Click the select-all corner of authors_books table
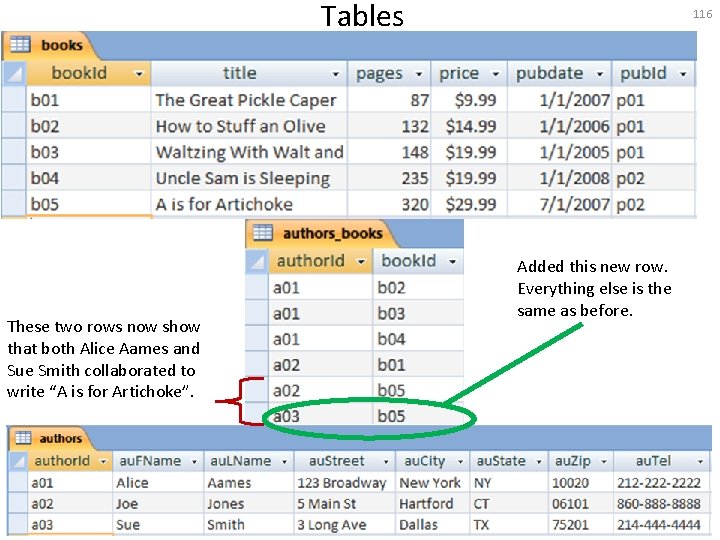720x540 pixels. click(x=257, y=261)
